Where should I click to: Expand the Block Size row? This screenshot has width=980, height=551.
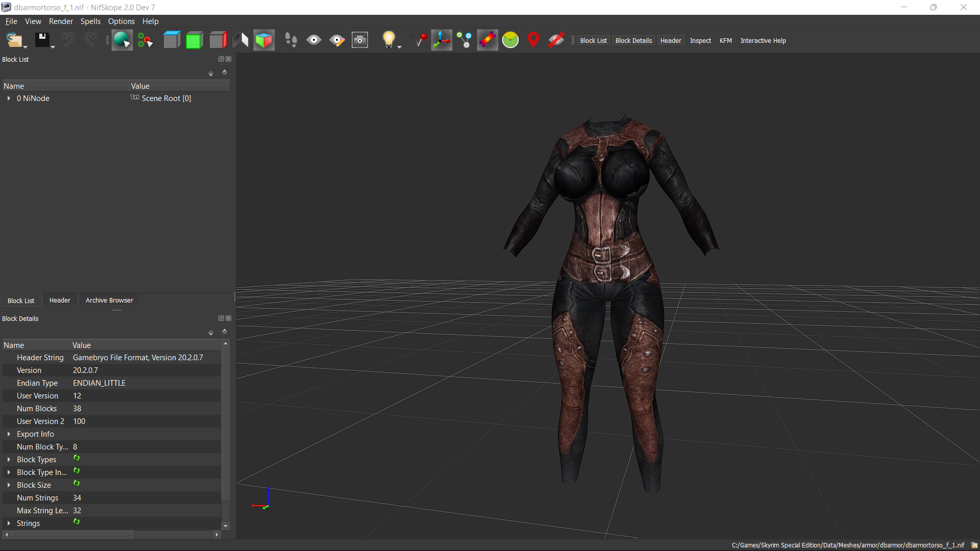click(9, 485)
